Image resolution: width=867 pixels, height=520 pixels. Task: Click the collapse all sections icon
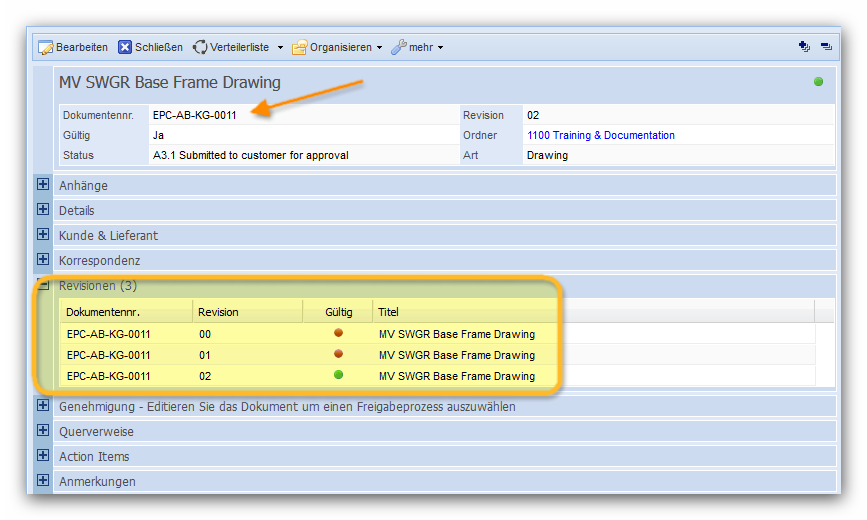click(825, 47)
